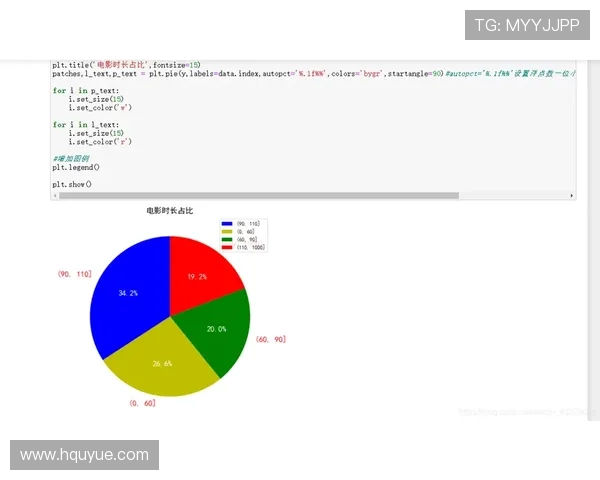Click the yellow legend color swatch

click(228, 232)
